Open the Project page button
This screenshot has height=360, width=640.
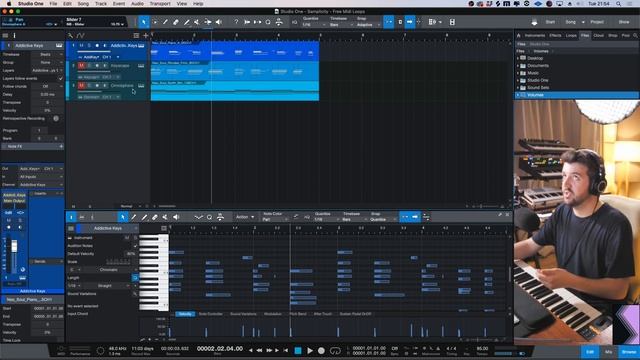tap(597, 22)
